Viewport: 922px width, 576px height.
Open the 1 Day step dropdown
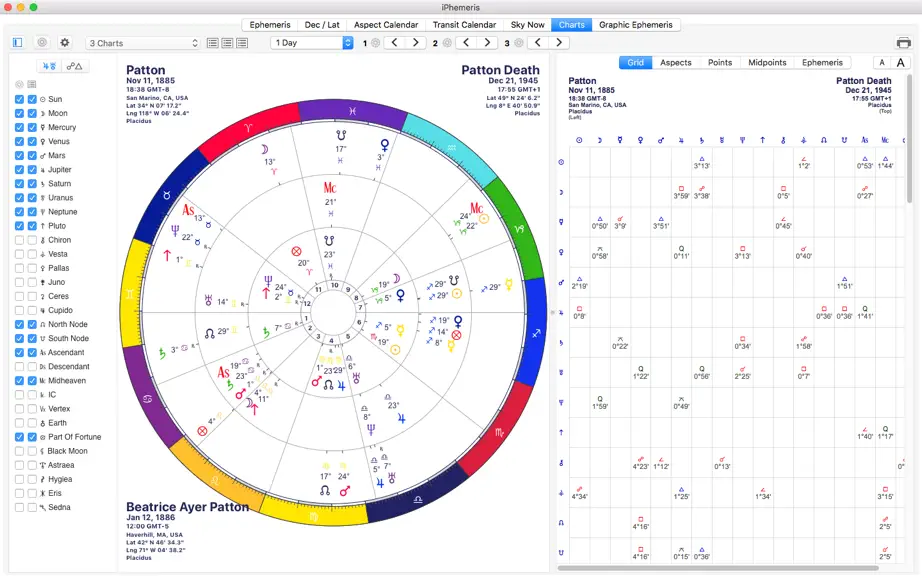tap(312, 43)
